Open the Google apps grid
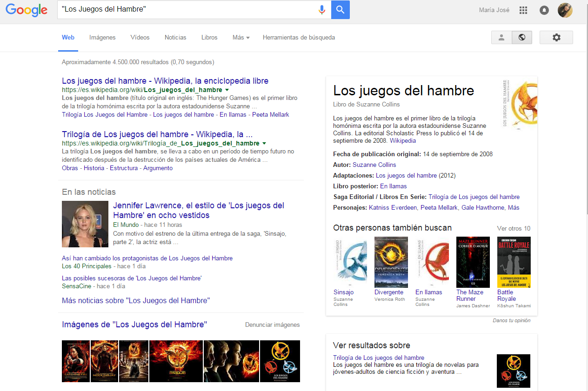 [523, 10]
